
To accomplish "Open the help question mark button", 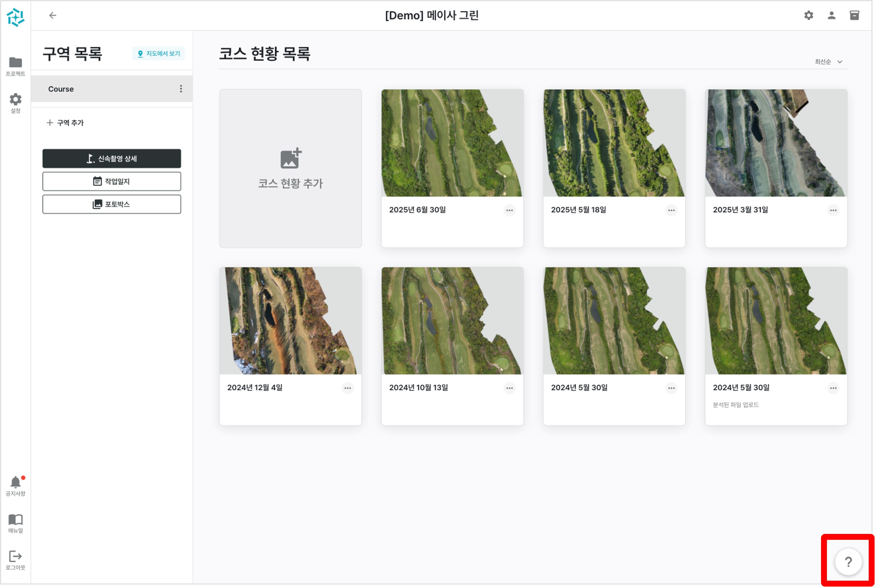I will coord(848,561).
